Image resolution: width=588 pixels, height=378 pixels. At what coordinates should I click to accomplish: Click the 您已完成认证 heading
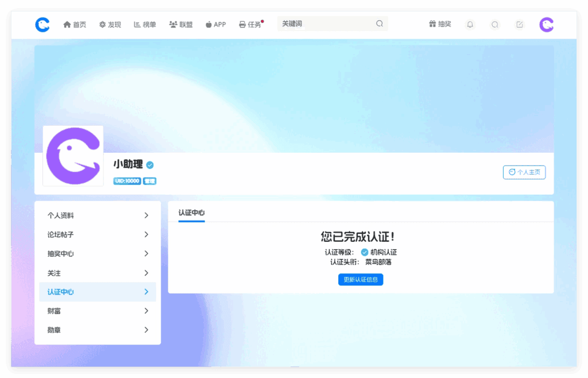tap(357, 237)
